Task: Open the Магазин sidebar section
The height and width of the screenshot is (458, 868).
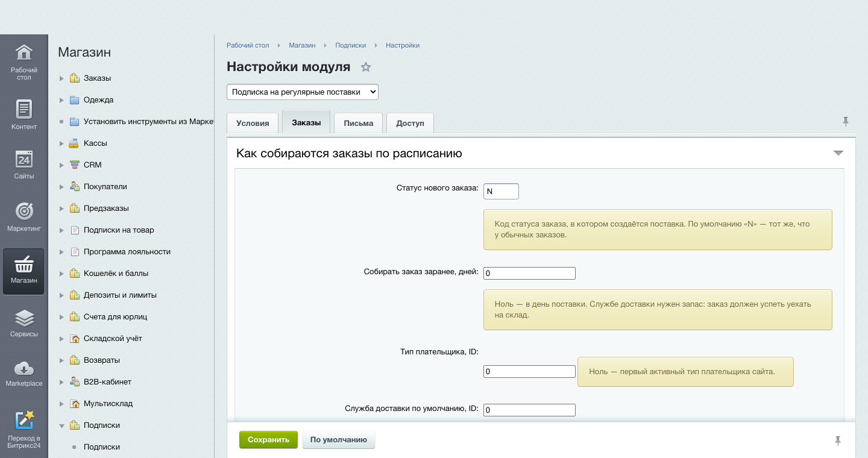Action: point(24,271)
